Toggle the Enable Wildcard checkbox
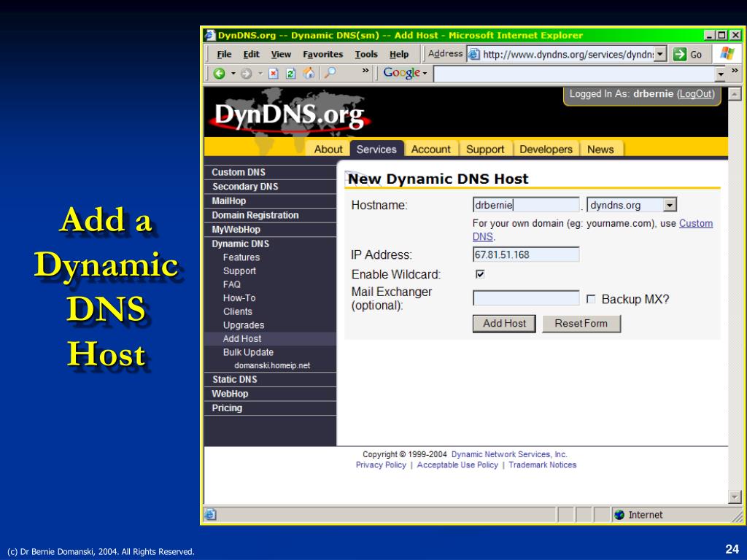This screenshot has height=560, width=747. pyautogui.click(x=480, y=274)
